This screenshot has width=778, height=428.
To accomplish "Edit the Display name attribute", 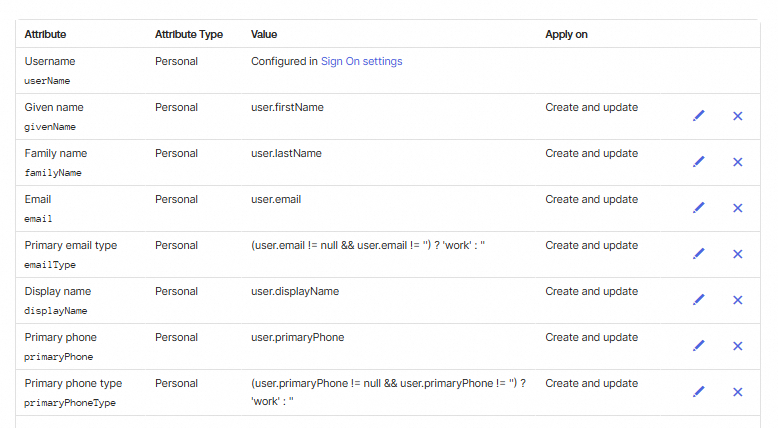I will (699, 300).
